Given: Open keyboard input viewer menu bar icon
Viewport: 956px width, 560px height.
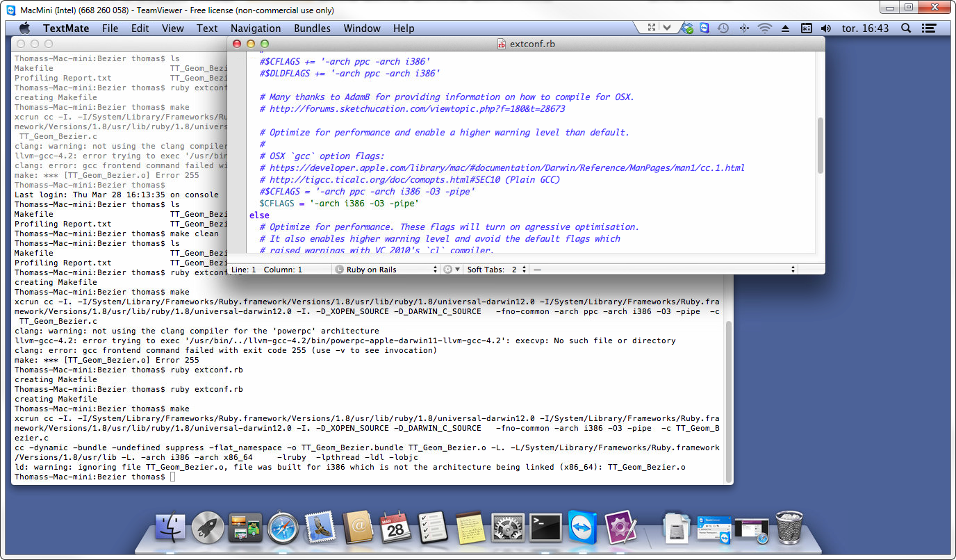Looking at the screenshot, I should (806, 28).
